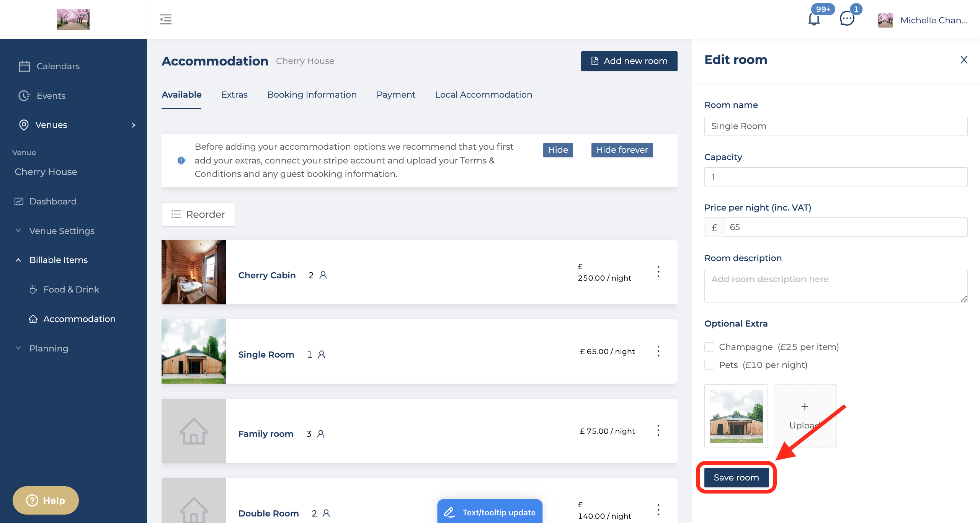Collapse the sidebar with the menu-fold icon

(166, 19)
